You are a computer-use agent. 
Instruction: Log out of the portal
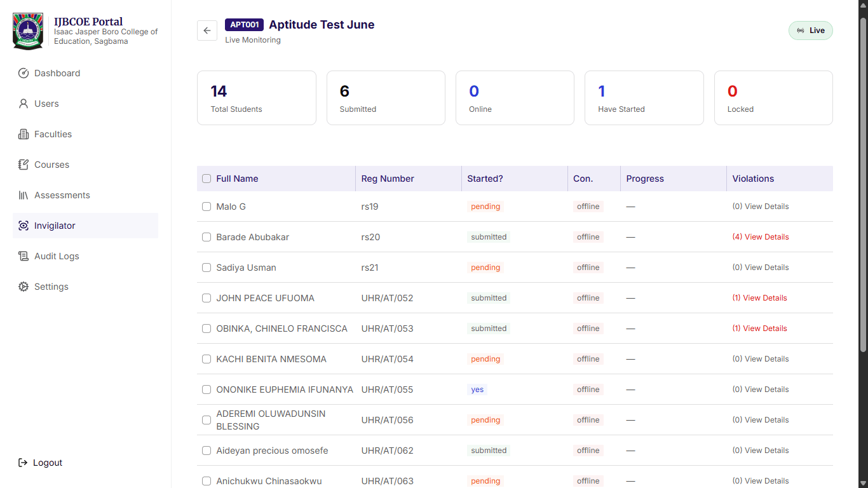pos(41,463)
